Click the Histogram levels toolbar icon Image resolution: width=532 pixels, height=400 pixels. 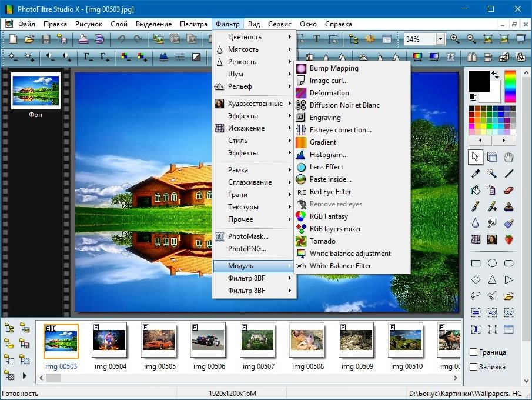click(163, 57)
